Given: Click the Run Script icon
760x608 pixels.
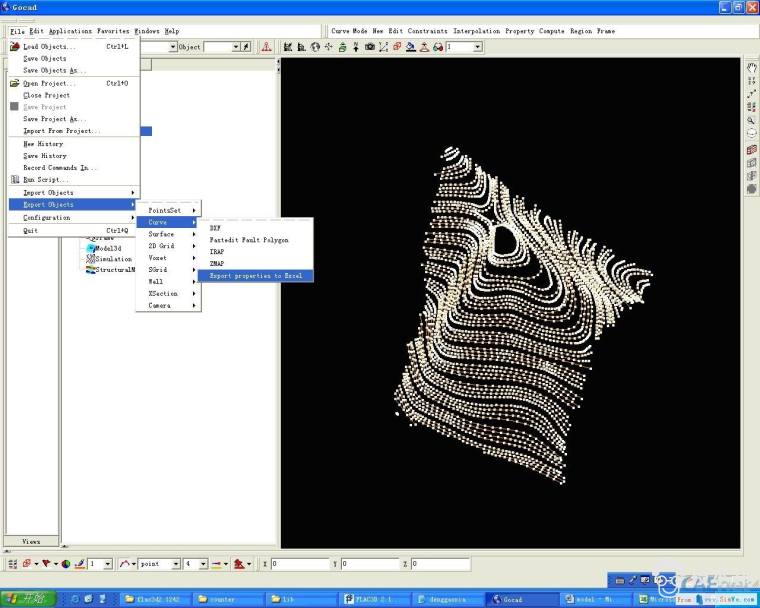Looking at the screenshot, I should [x=15, y=180].
